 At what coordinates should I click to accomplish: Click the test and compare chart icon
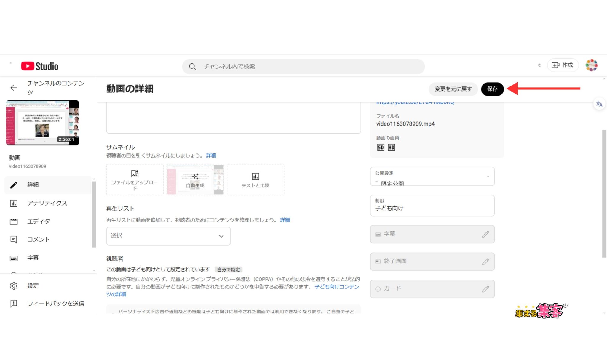coord(255,177)
